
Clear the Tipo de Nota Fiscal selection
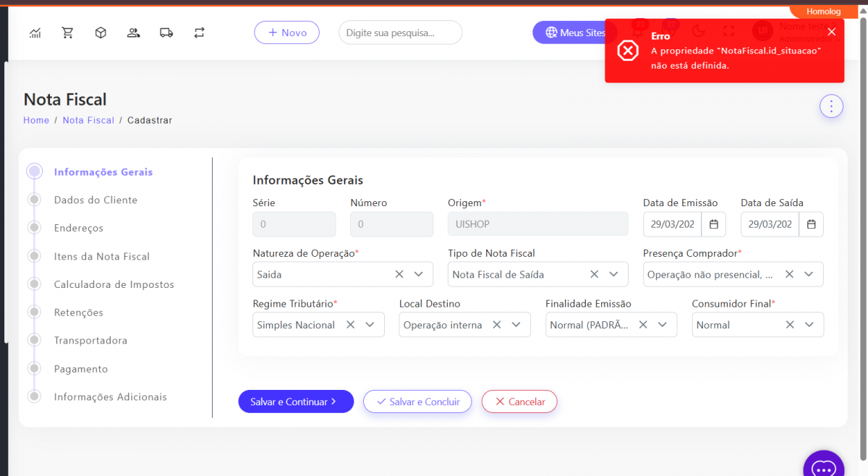pos(594,274)
